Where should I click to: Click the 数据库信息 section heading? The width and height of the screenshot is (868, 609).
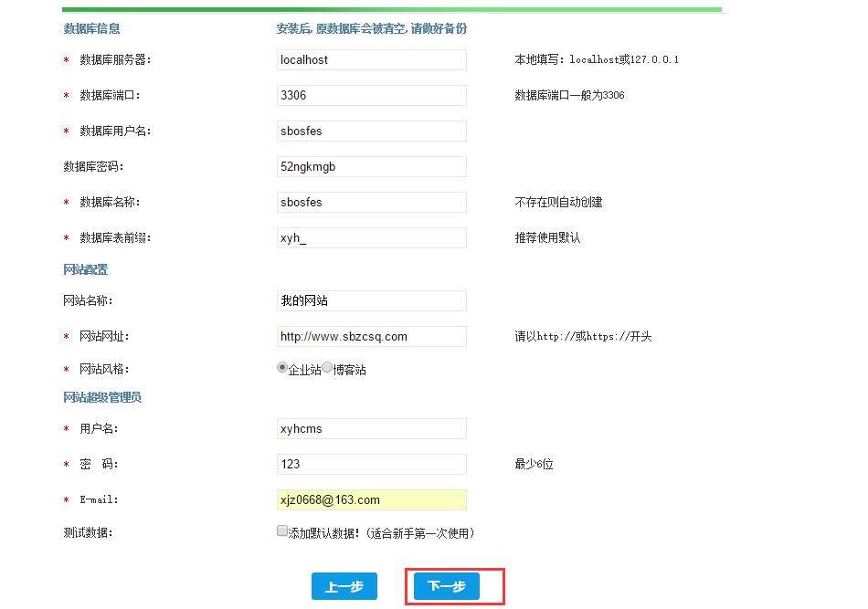(91, 28)
